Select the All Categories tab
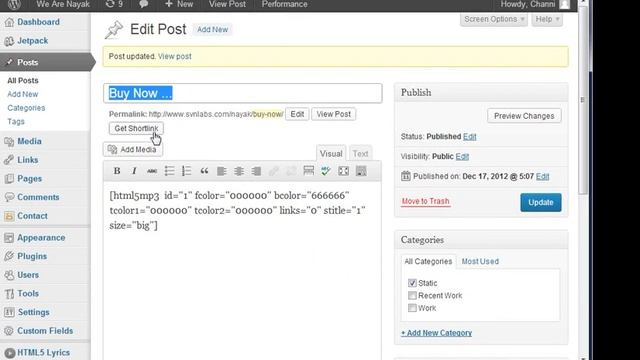The image size is (640, 360). click(x=428, y=261)
